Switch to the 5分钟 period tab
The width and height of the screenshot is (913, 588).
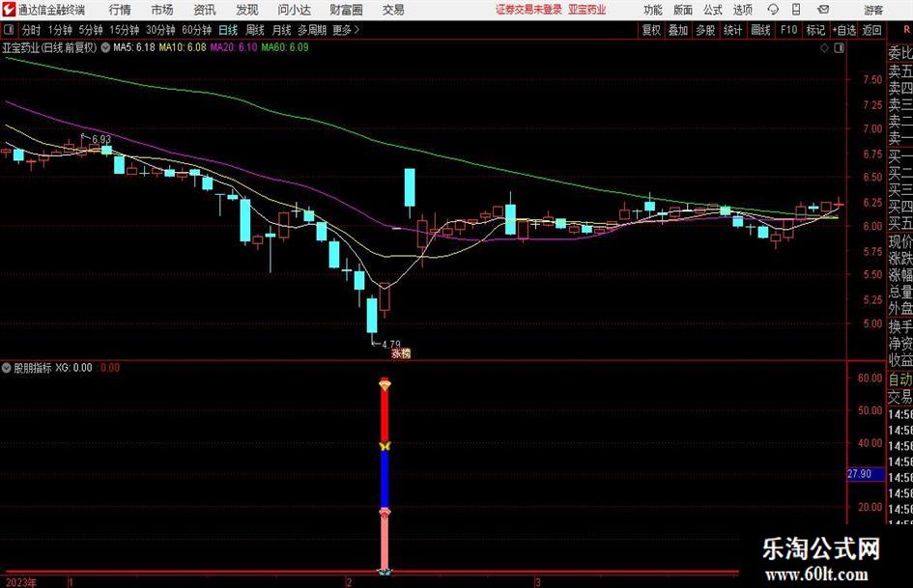click(x=91, y=30)
